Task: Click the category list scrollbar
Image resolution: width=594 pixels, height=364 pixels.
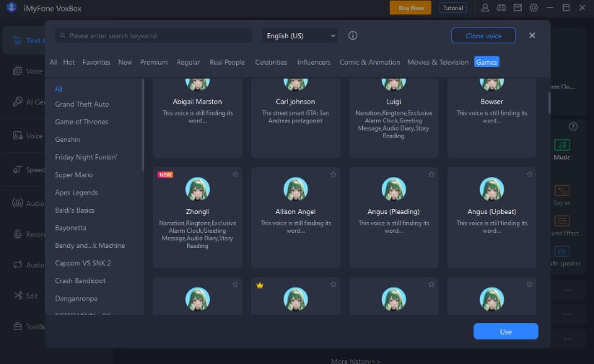Action: tap(143, 125)
